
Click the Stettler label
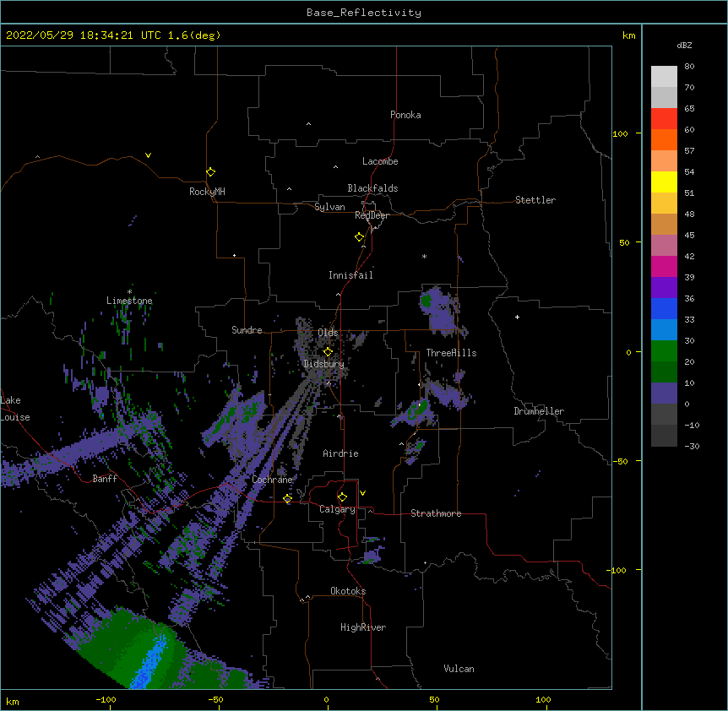tap(535, 200)
